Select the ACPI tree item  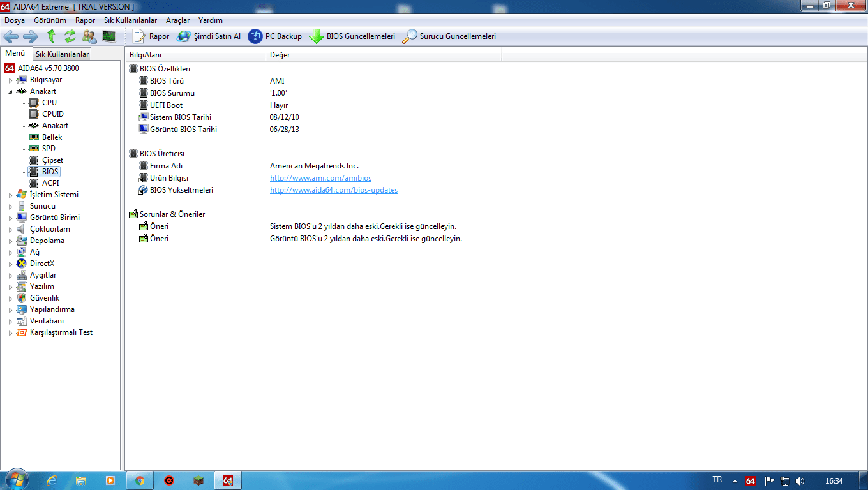[50, 183]
